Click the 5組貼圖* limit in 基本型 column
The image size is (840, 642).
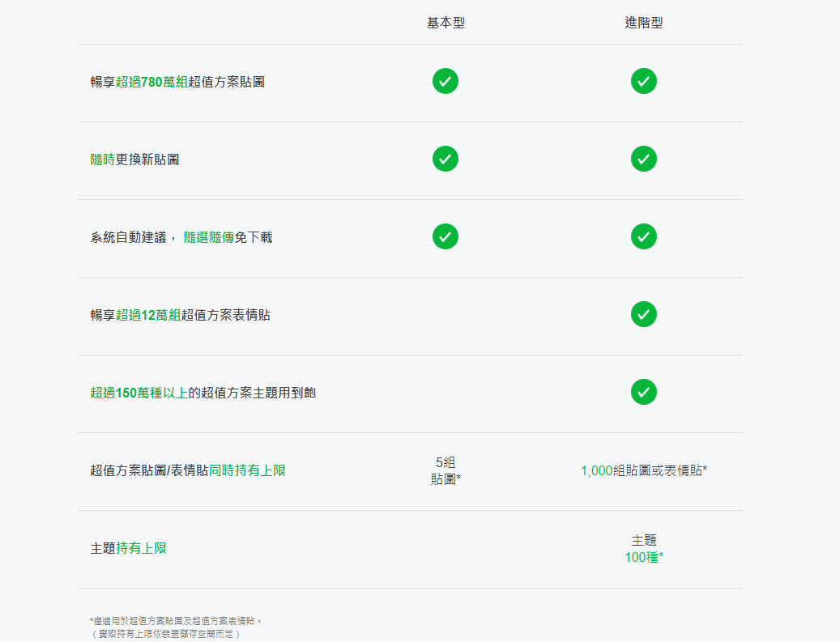[x=446, y=470]
